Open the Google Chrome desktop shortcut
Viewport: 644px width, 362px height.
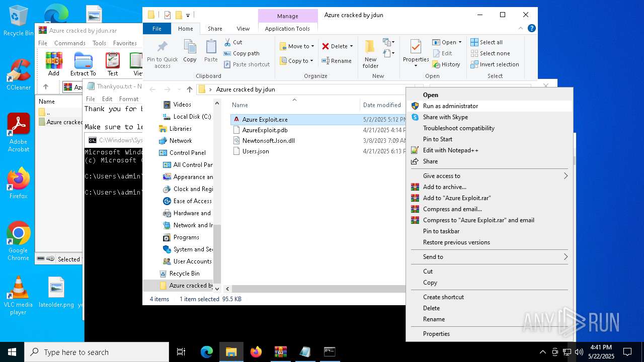click(19, 241)
